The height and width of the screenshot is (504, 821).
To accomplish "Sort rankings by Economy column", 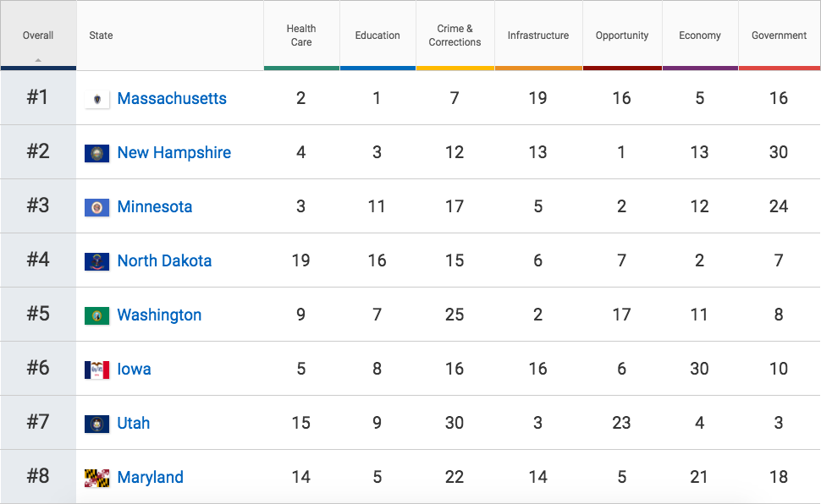I will (700, 36).
